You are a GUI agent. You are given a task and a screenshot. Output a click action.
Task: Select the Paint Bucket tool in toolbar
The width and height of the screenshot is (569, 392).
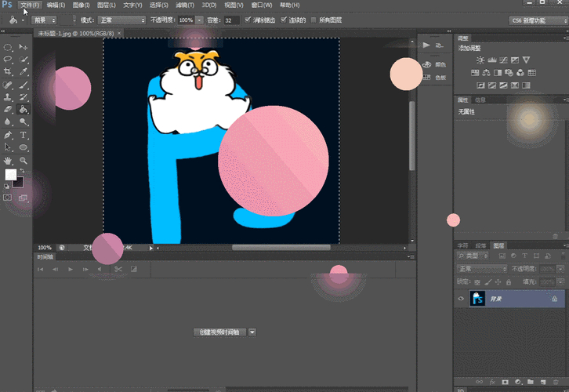tap(24, 110)
